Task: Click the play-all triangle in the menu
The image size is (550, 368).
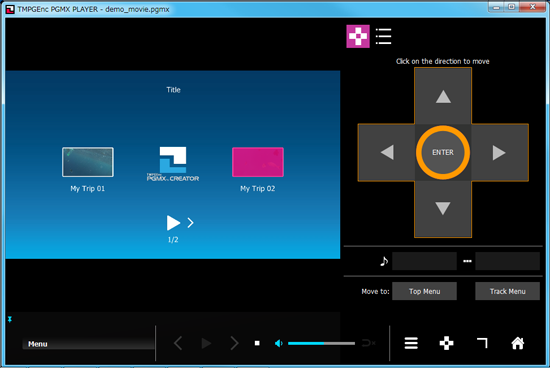Action: [173, 223]
